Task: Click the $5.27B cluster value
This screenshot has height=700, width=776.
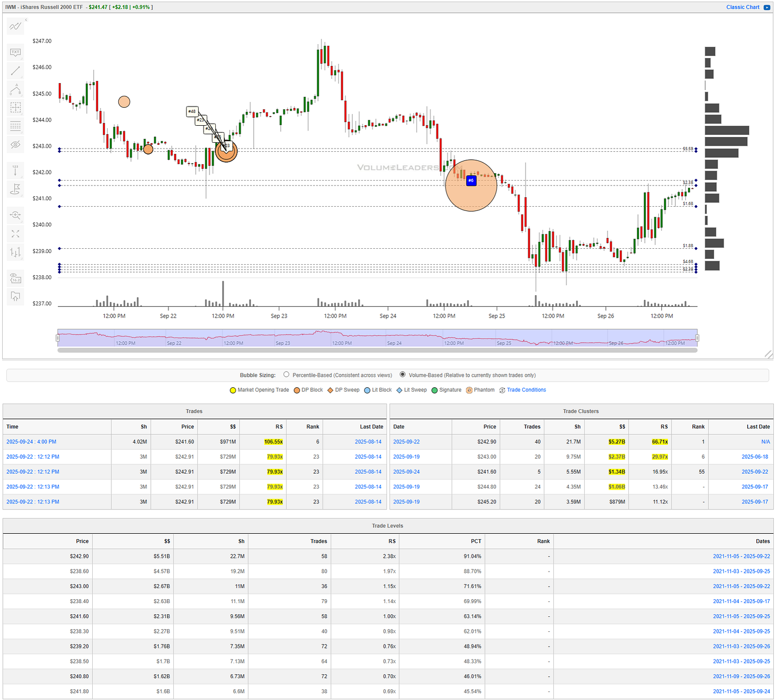Action: pyautogui.click(x=617, y=442)
